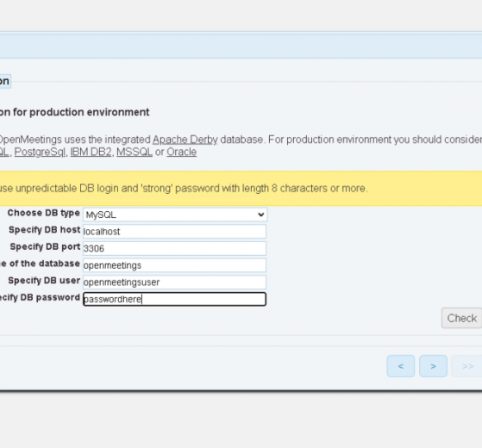Open the Apache Derby link
This screenshot has height=448, width=482.
(x=185, y=140)
